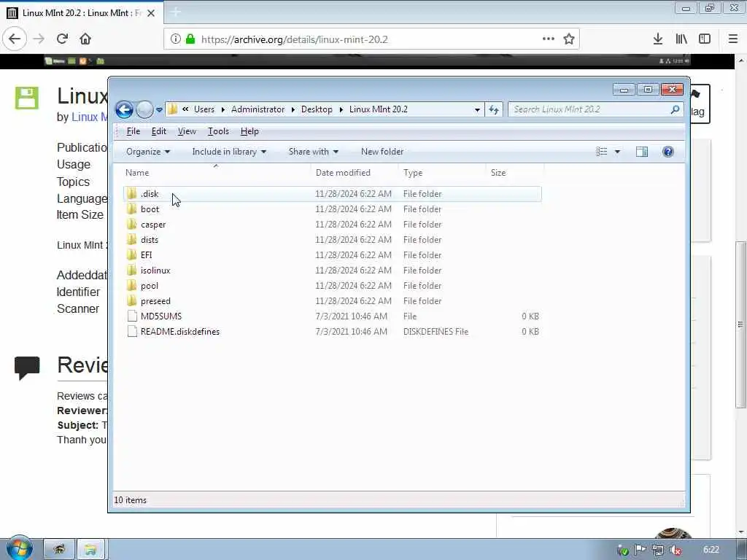Image resolution: width=747 pixels, height=560 pixels.
Task: Open the View menu in Explorer
Action: [x=187, y=131]
